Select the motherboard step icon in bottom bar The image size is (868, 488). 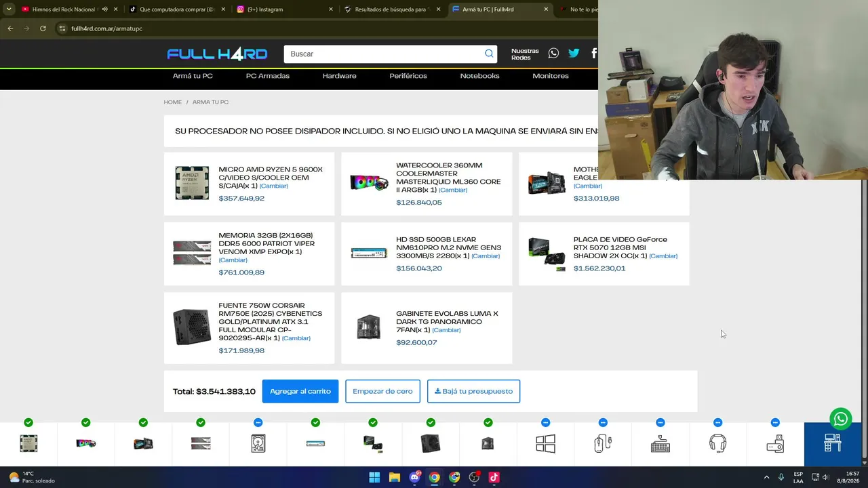click(x=143, y=443)
